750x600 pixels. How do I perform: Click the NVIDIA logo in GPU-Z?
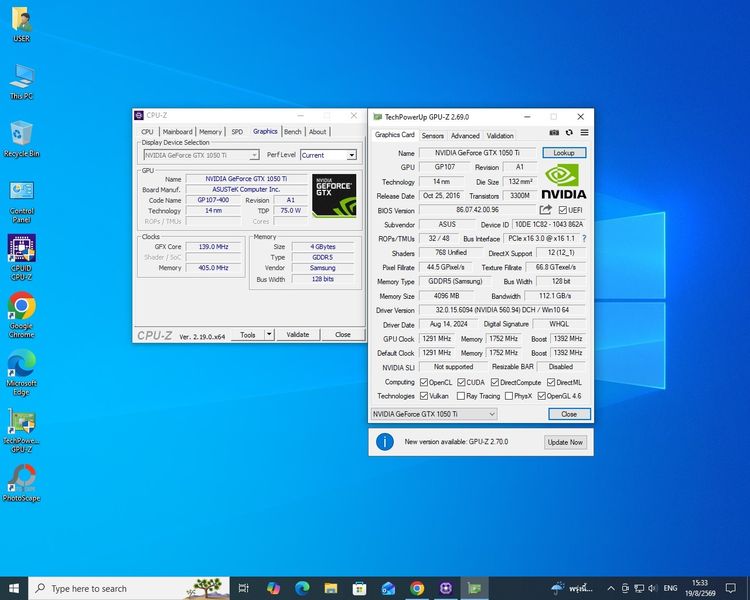click(x=563, y=181)
